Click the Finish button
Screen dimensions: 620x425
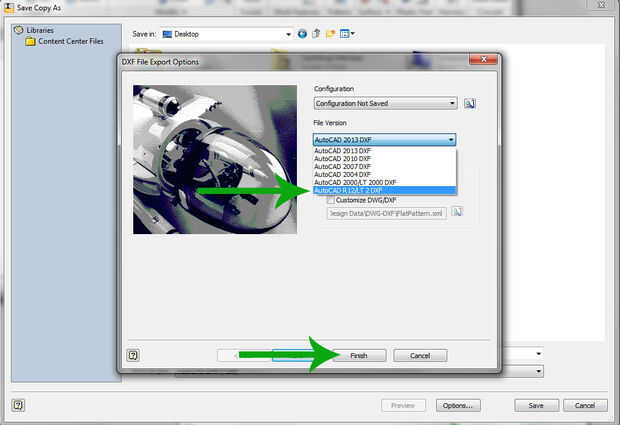tap(359, 355)
